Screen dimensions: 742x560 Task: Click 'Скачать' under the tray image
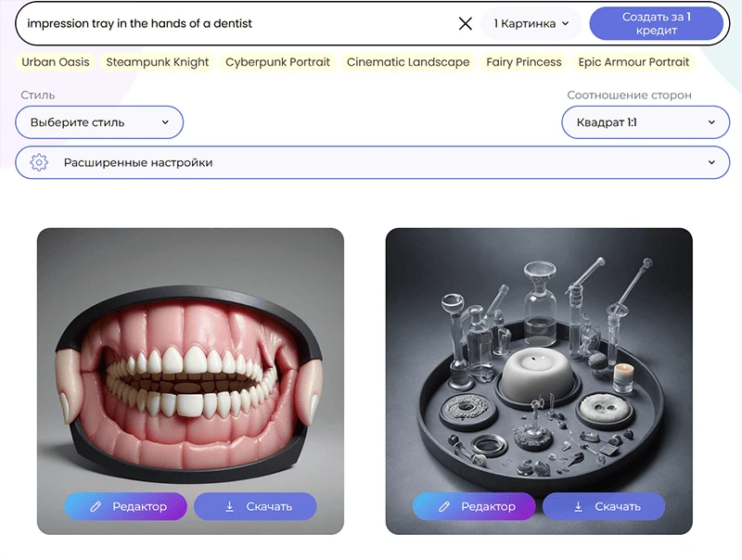(604, 506)
